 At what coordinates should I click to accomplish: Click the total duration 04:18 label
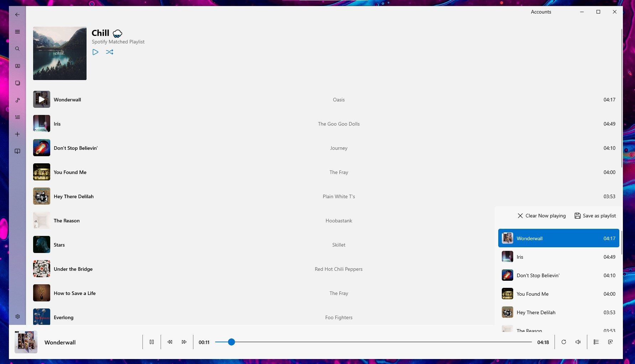[543, 342]
